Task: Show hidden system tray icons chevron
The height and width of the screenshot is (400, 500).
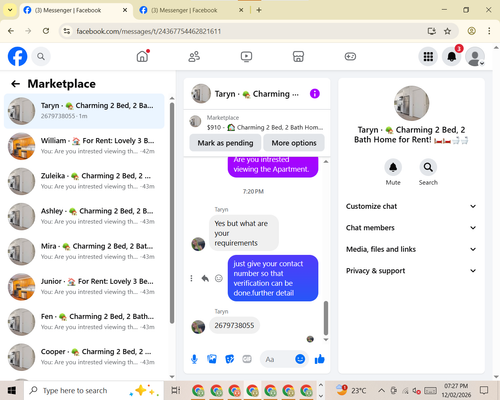Action: [x=381, y=390]
